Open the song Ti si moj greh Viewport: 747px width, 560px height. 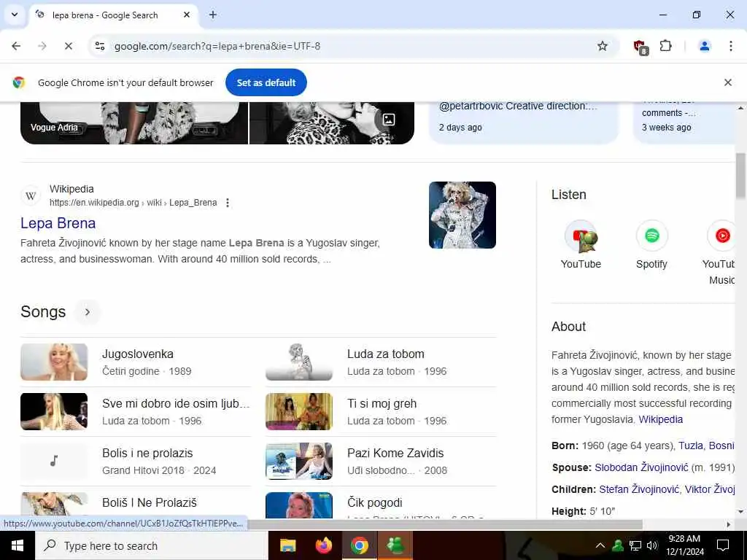(x=382, y=403)
